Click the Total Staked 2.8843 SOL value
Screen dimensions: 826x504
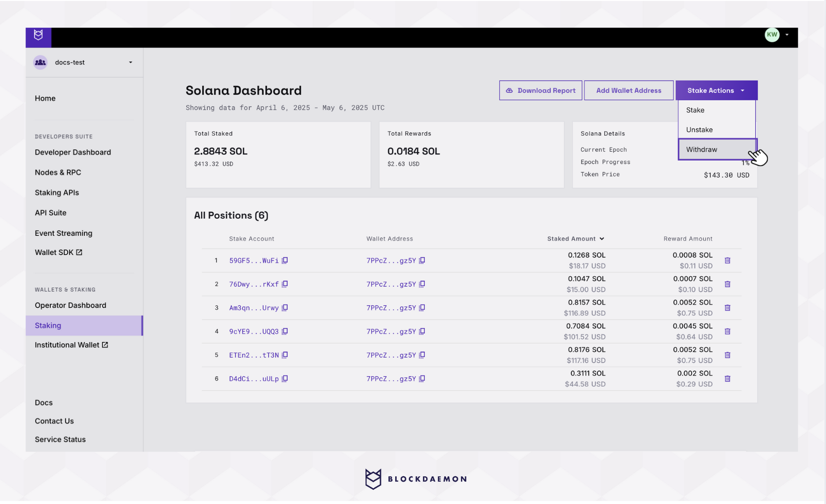coord(221,151)
